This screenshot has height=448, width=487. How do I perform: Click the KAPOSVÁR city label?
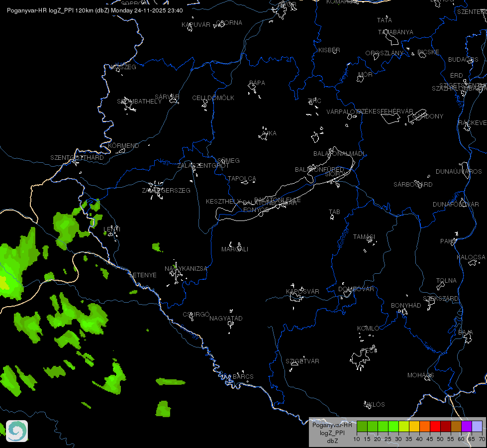pos(302,292)
